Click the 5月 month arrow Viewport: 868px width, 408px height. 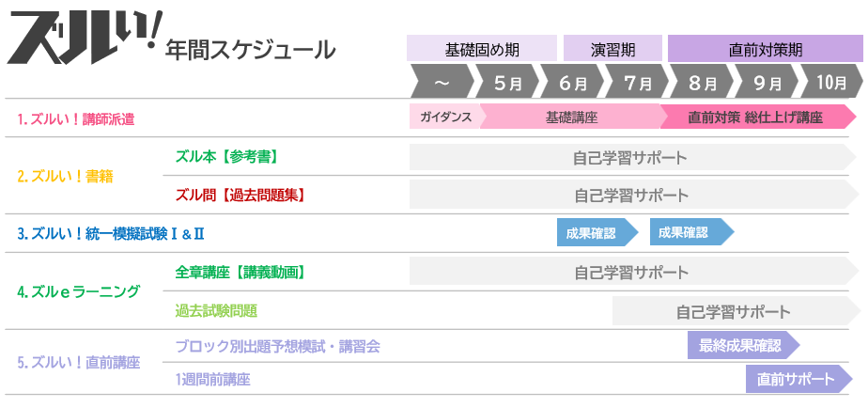click(507, 83)
